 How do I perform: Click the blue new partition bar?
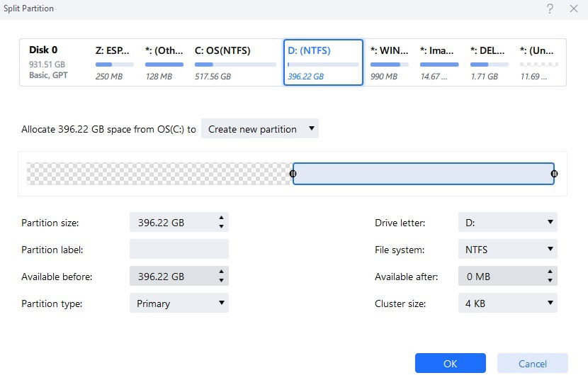424,174
